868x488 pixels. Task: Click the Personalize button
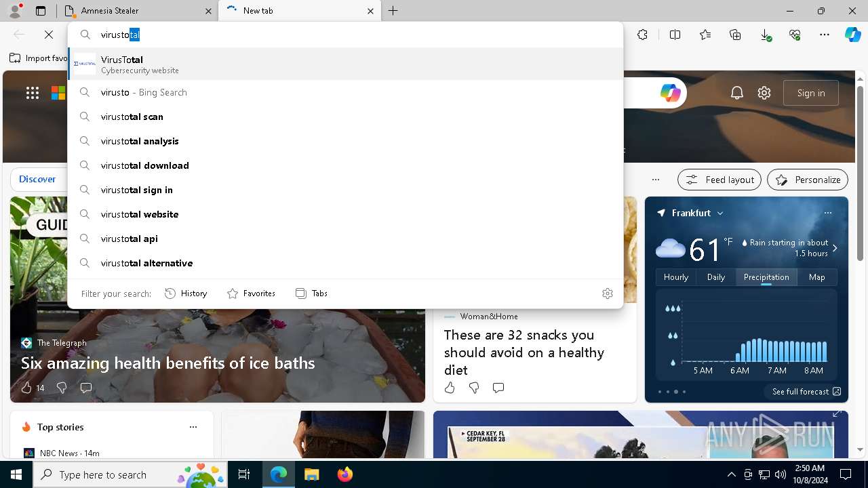point(808,180)
